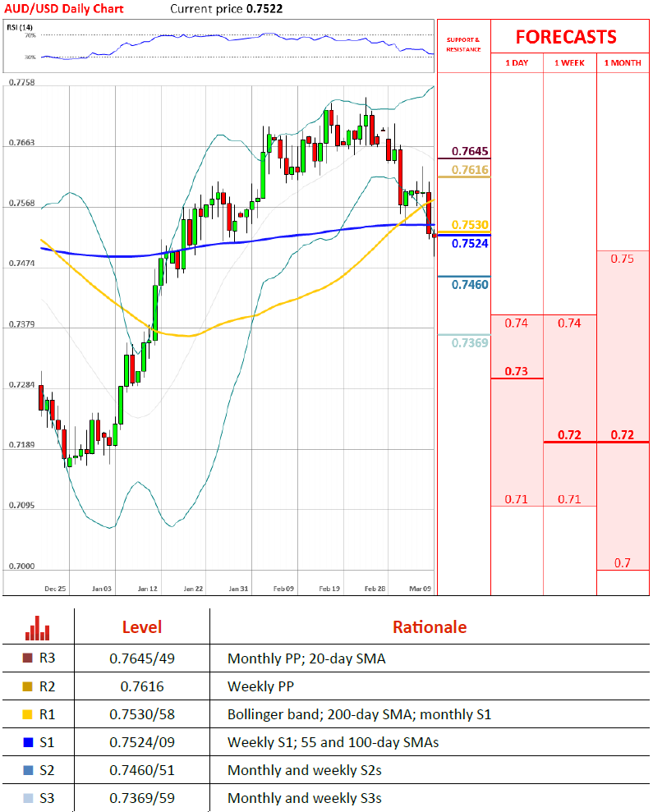This screenshot has height=812, width=653.
Task: Click the 0.7645 resistance level marker
Action: pyautogui.click(x=470, y=151)
